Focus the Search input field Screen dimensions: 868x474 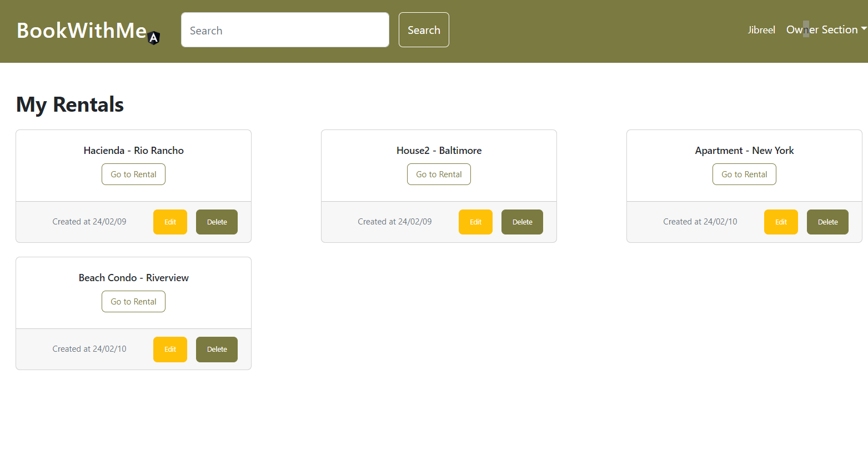coord(285,30)
